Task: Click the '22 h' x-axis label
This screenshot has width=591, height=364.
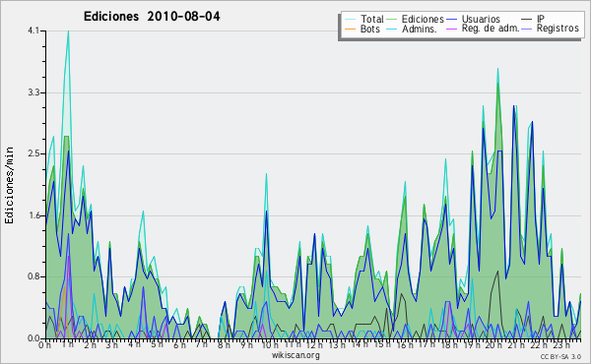Action: pyautogui.click(x=539, y=344)
